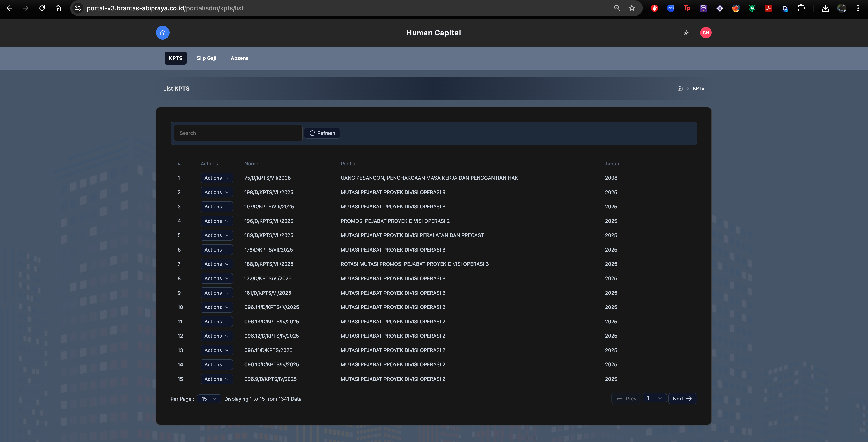Expand Actions dropdown for 189/D/KPTS/VII/2025

pyautogui.click(x=216, y=235)
